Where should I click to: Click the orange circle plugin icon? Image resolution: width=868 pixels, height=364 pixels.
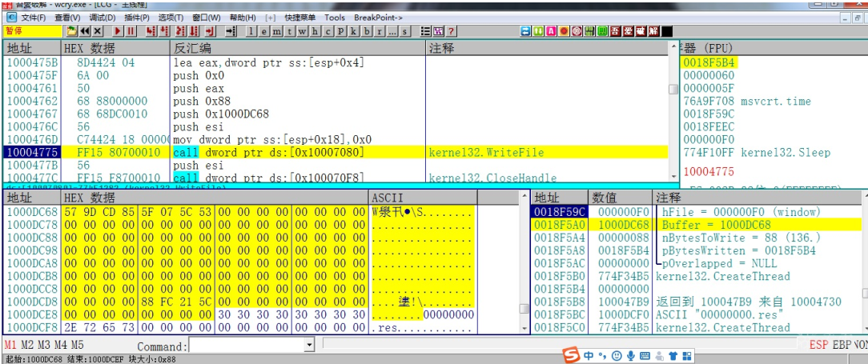click(564, 31)
